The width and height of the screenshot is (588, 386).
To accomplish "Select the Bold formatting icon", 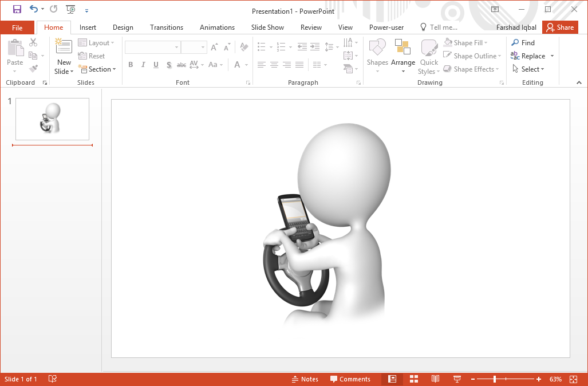I will [131, 65].
